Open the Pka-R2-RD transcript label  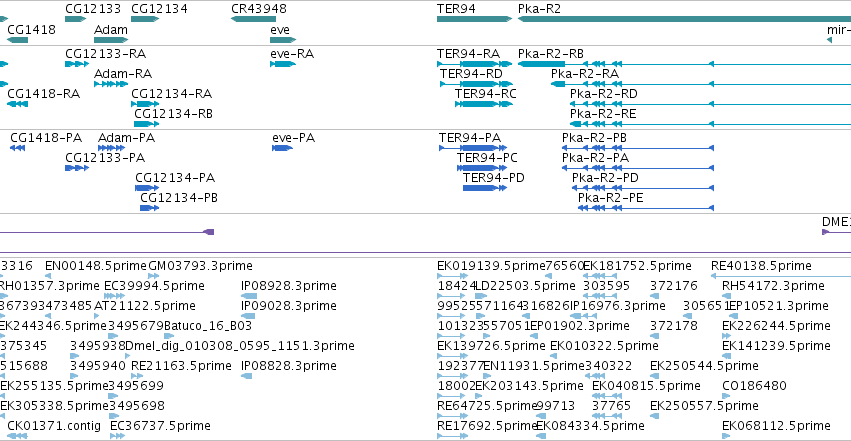[x=604, y=94]
